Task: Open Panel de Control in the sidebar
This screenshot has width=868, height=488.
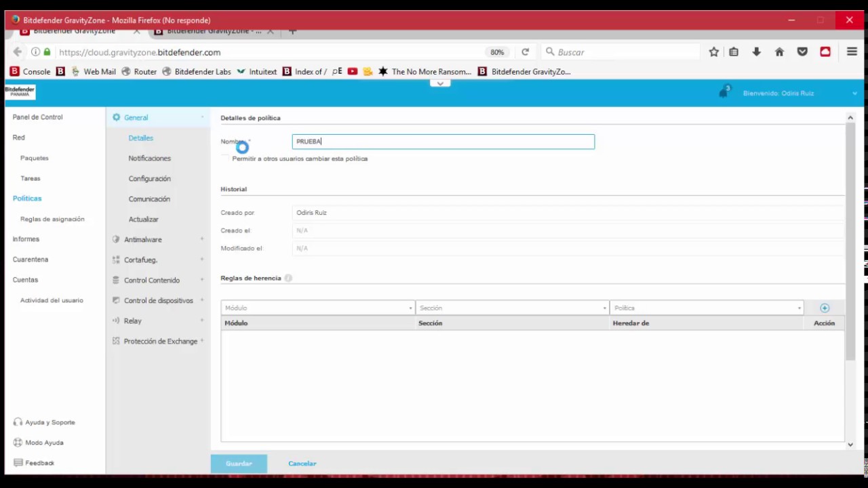Action: (37, 117)
